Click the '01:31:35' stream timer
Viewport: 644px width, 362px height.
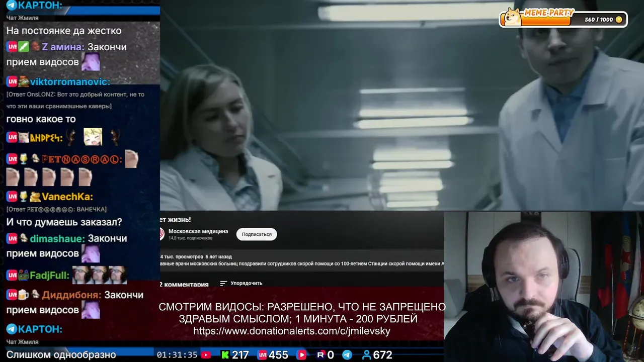click(x=177, y=355)
